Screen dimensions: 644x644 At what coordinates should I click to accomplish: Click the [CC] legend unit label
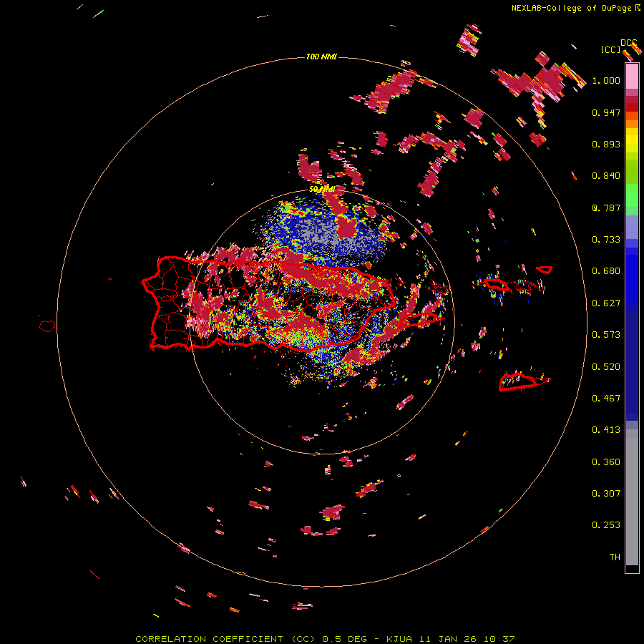(610, 49)
